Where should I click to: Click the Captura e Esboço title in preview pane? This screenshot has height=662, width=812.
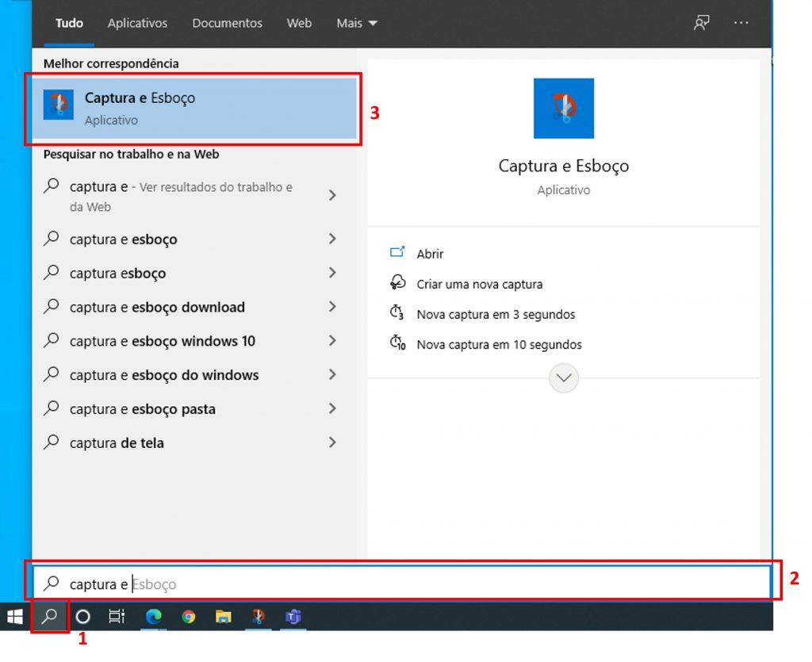(x=564, y=166)
